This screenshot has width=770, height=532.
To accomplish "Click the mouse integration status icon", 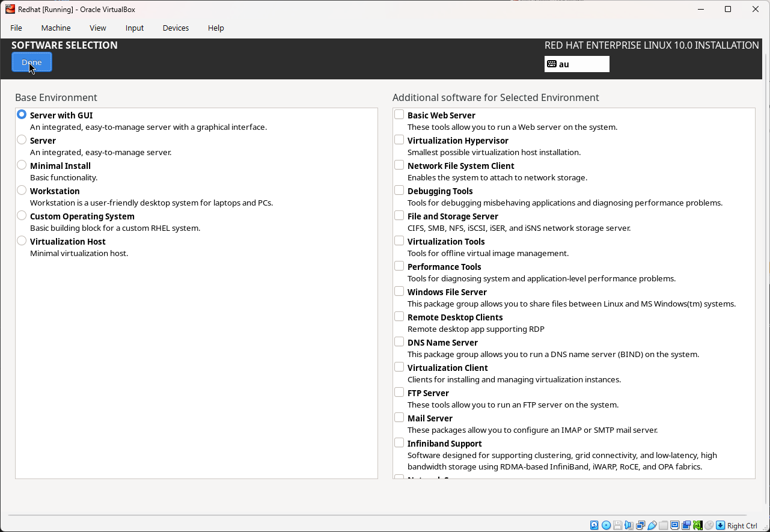I will coord(709,525).
